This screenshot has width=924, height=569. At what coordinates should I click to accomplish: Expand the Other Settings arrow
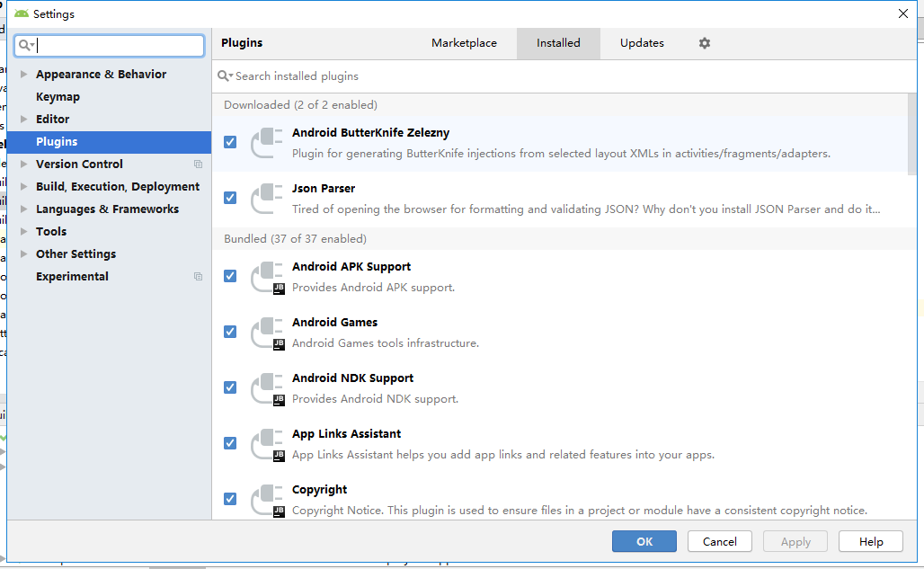pyautogui.click(x=23, y=253)
